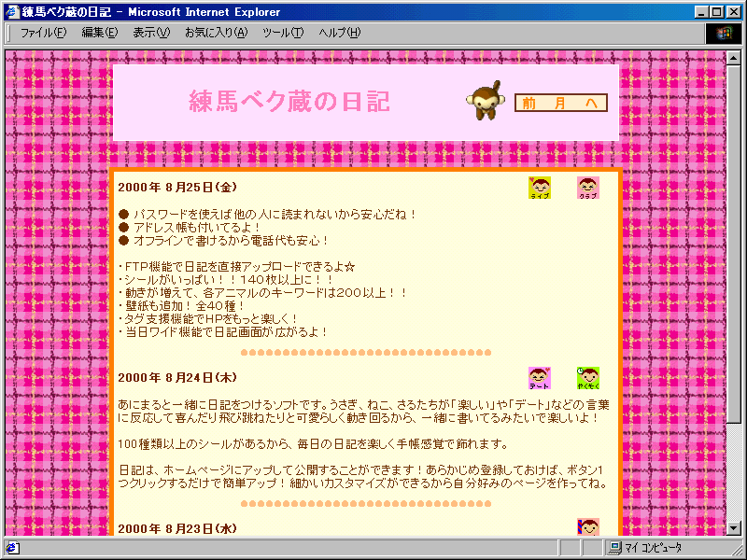747x560 pixels.
Task: Click the ライブ sticker on August 25
Action: click(540, 188)
